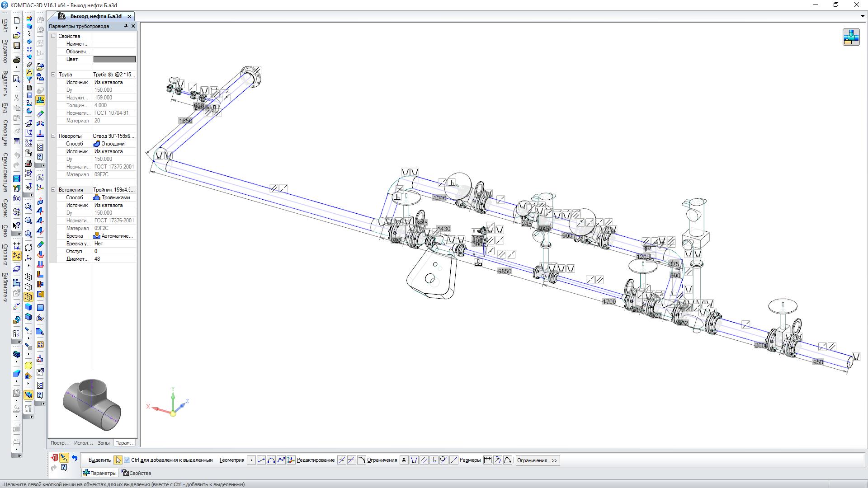Select the spline geometry tool
The height and width of the screenshot is (488, 868).
click(281, 460)
